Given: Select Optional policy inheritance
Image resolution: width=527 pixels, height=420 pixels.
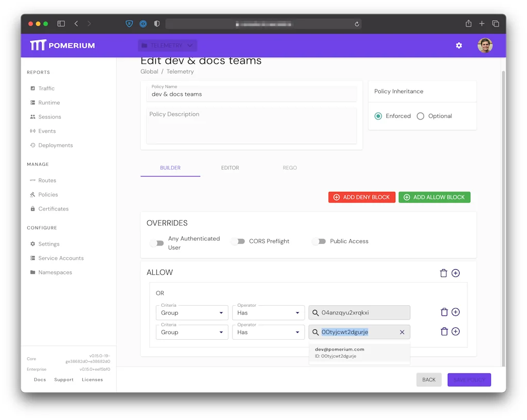Looking at the screenshot, I should 420,116.
